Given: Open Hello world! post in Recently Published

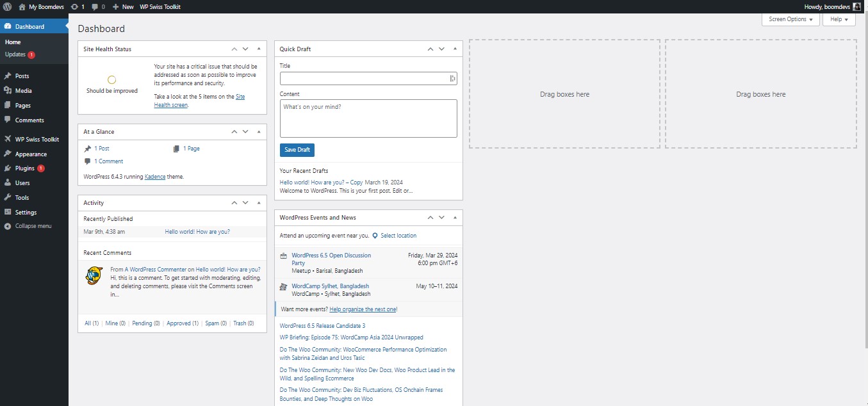Looking at the screenshot, I should tap(197, 232).
